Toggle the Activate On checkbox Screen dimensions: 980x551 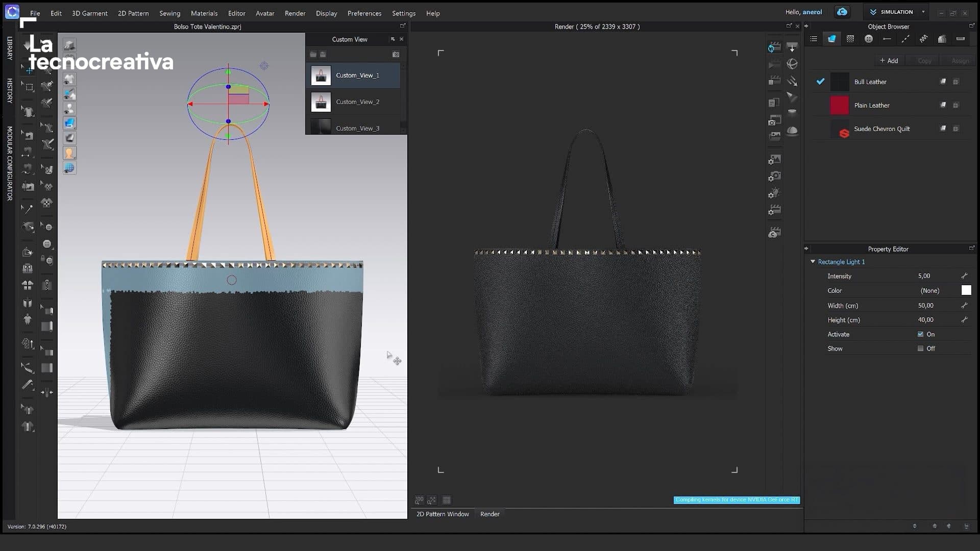(920, 334)
